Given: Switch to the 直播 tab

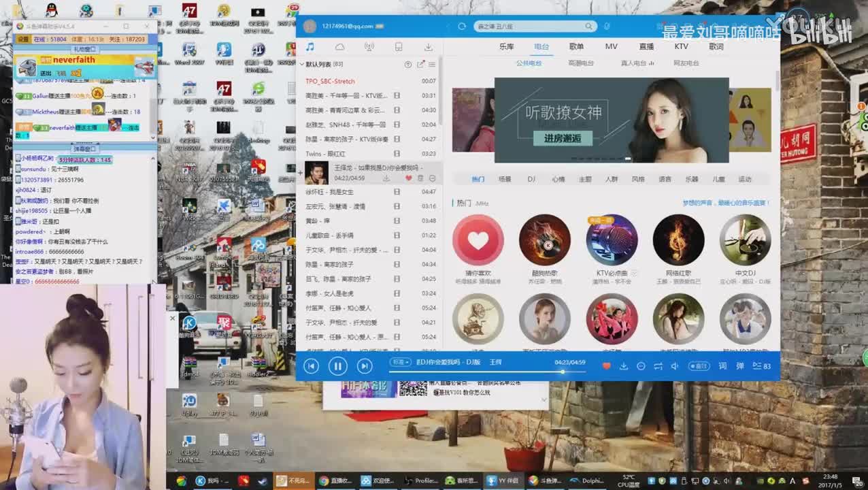Looking at the screenshot, I should click(x=646, y=46).
